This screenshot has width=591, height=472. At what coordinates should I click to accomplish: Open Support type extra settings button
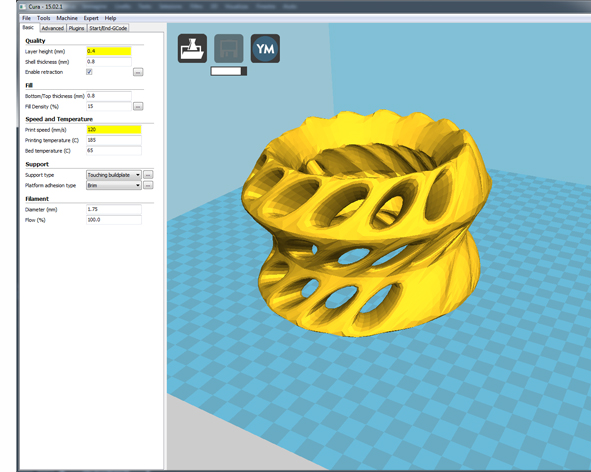pos(148,175)
